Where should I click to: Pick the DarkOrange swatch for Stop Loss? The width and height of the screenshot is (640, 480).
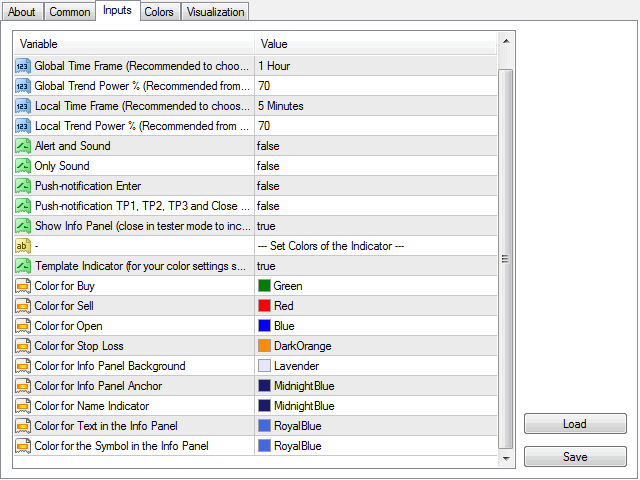coord(264,346)
